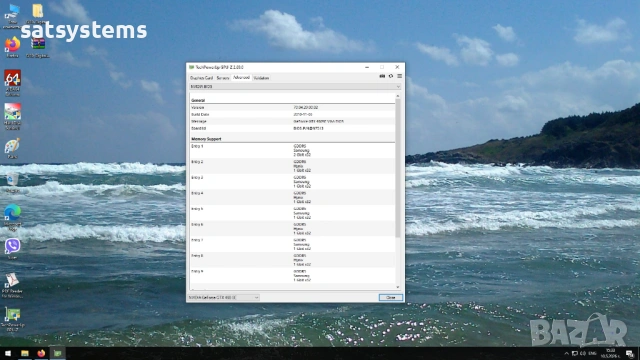Click the GPU-Z taskbar button

point(57,353)
